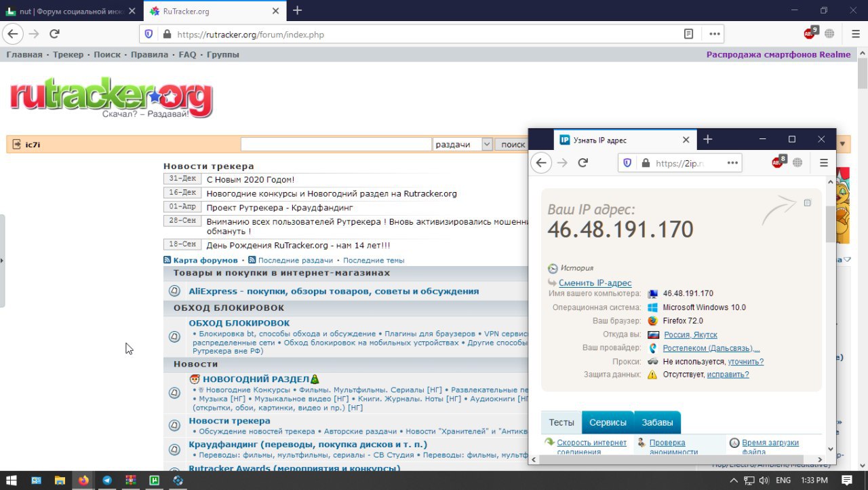Screen dimensions: 868x490
Task: Open new tab in the 2ip window
Action: point(707,139)
